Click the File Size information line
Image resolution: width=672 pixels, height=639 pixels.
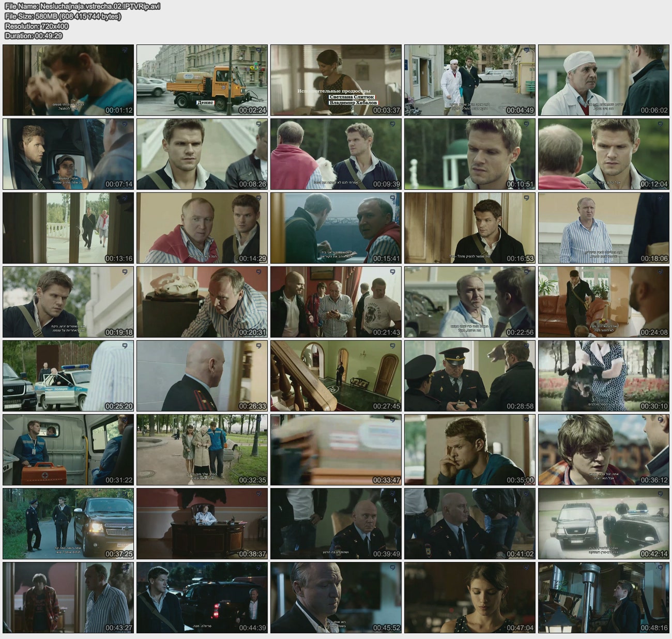pos(63,16)
